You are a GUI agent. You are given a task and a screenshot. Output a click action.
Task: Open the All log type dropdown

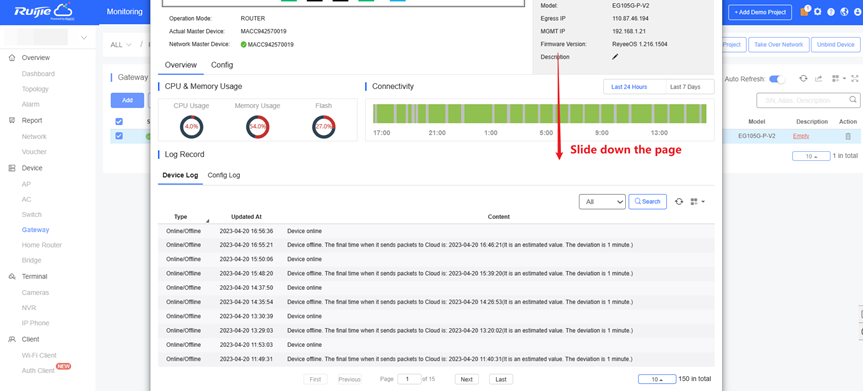pos(602,202)
